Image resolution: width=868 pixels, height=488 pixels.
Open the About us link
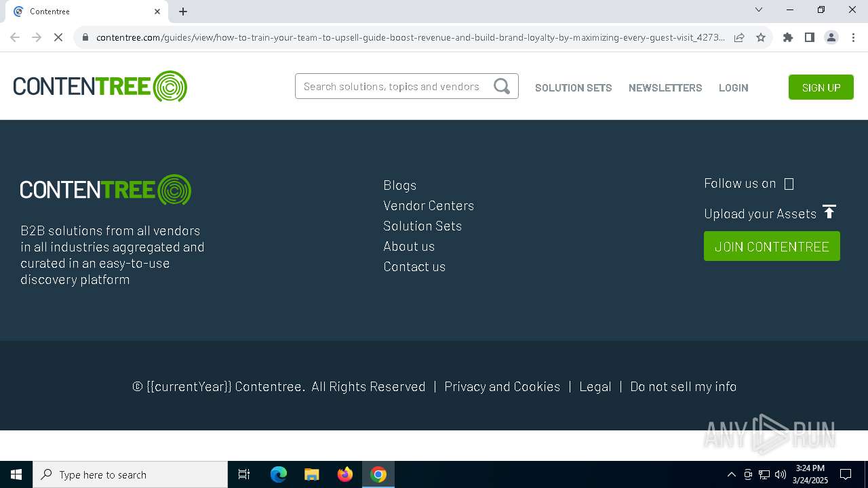pos(409,246)
